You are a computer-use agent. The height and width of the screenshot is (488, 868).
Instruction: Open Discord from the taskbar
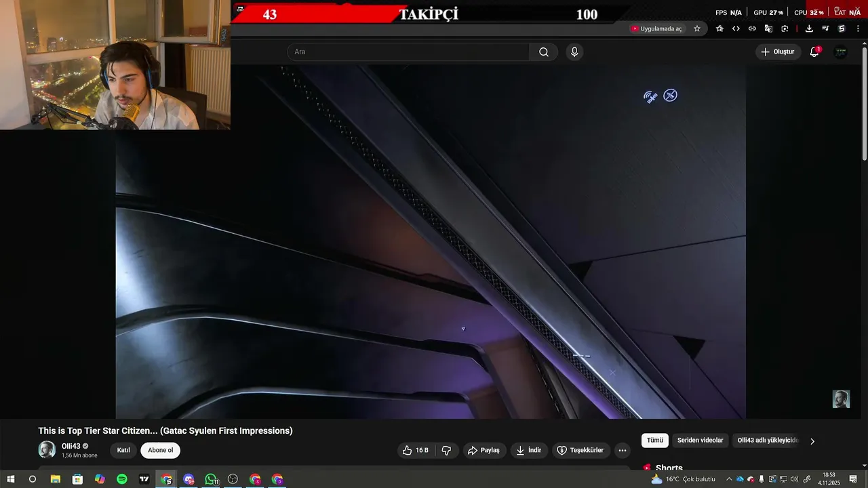[x=189, y=479]
